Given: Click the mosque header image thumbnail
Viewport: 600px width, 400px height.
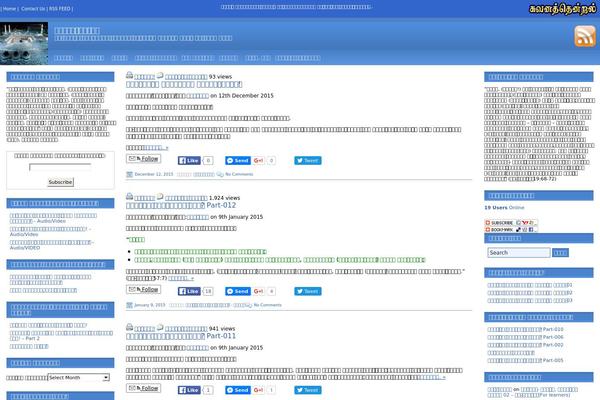Looking at the screenshot, I should [x=24, y=43].
